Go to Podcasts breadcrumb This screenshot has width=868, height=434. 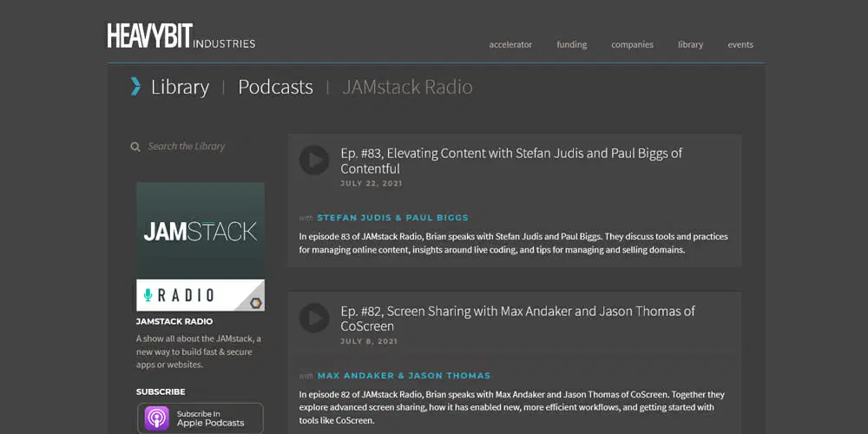click(x=275, y=88)
